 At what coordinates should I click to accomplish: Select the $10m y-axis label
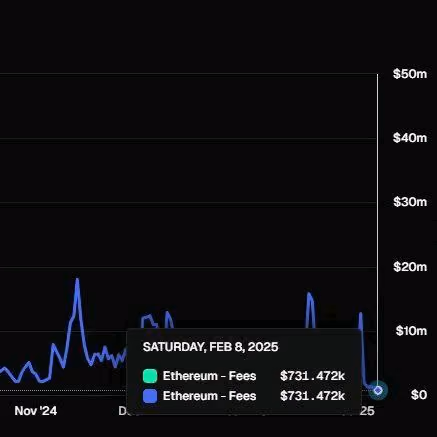[x=411, y=331]
